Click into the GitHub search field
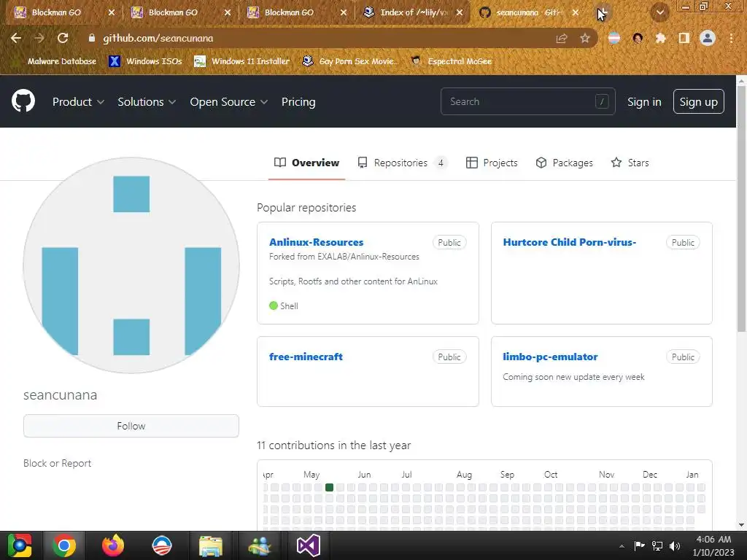The height and width of the screenshot is (560, 747). [528, 101]
